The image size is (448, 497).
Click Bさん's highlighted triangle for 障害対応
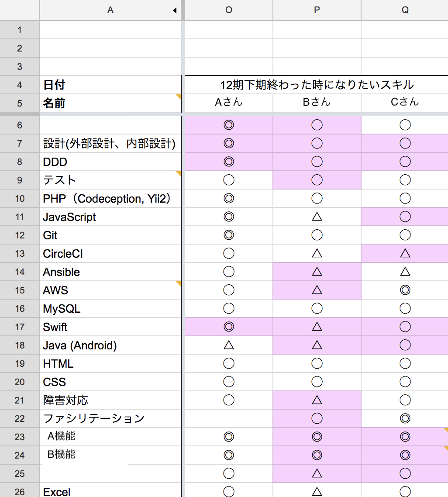pyautogui.click(x=317, y=400)
